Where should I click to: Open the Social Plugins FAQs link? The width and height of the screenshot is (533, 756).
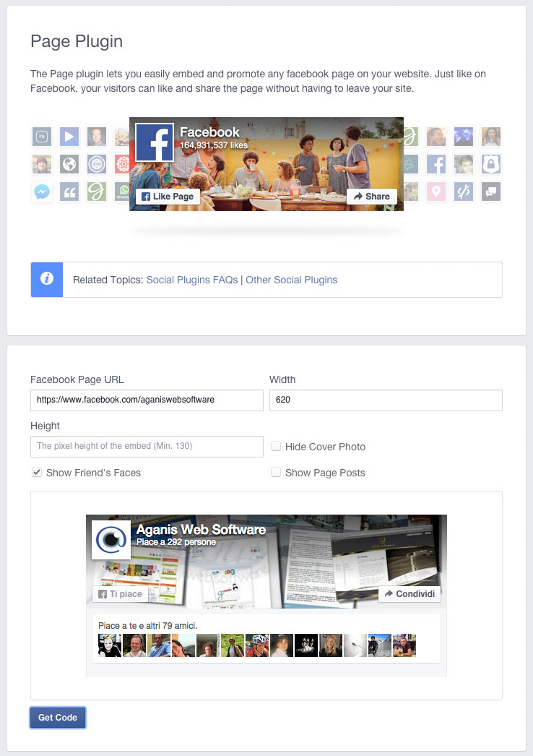[192, 280]
